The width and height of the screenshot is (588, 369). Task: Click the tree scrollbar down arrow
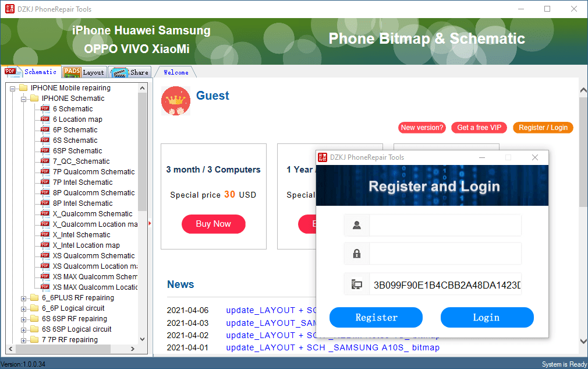[x=142, y=339]
